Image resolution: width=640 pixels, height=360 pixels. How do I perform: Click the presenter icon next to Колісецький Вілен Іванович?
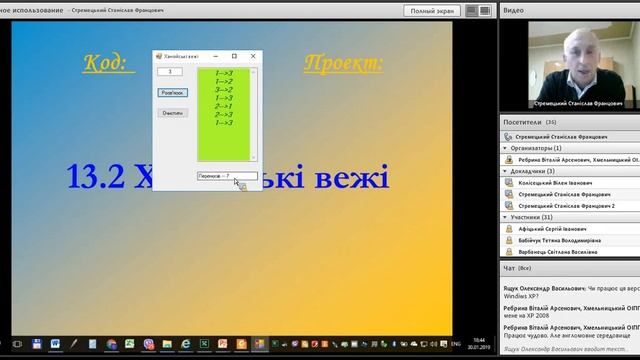click(x=509, y=183)
